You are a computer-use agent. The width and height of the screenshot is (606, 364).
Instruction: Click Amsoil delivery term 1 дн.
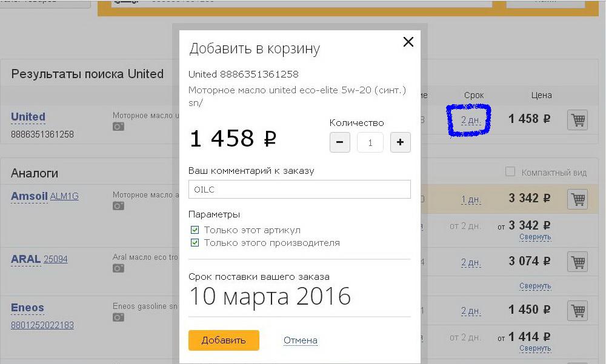pyautogui.click(x=471, y=200)
